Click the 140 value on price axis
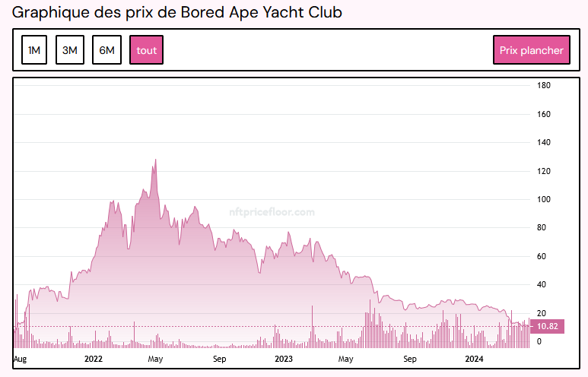Viewport: 588px width, 377px height. click(x=544, y=143)
